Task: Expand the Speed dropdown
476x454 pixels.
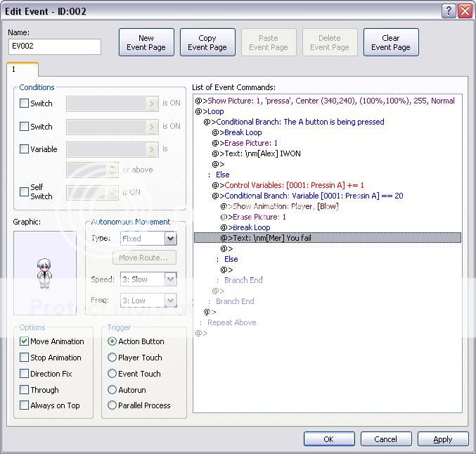Action: [x=170, y=279]
